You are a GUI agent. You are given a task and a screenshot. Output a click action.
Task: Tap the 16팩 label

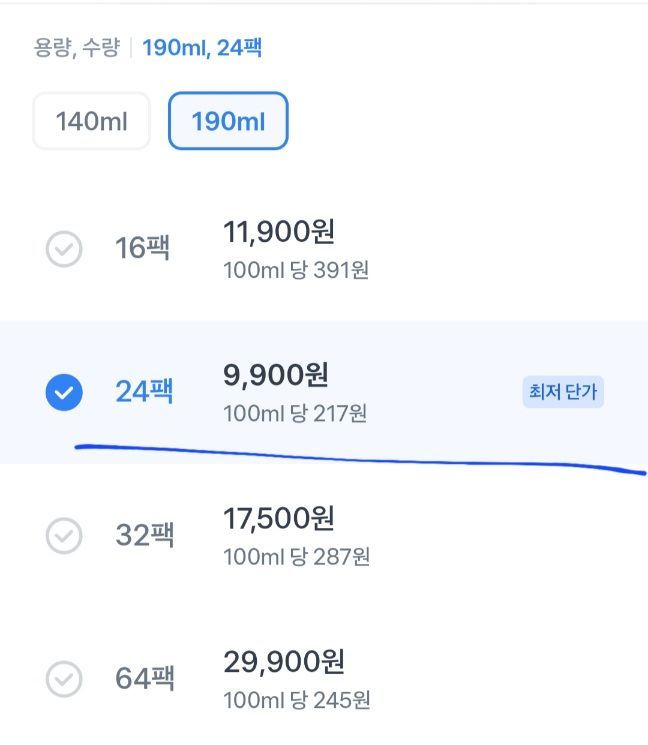click(142, 249)
